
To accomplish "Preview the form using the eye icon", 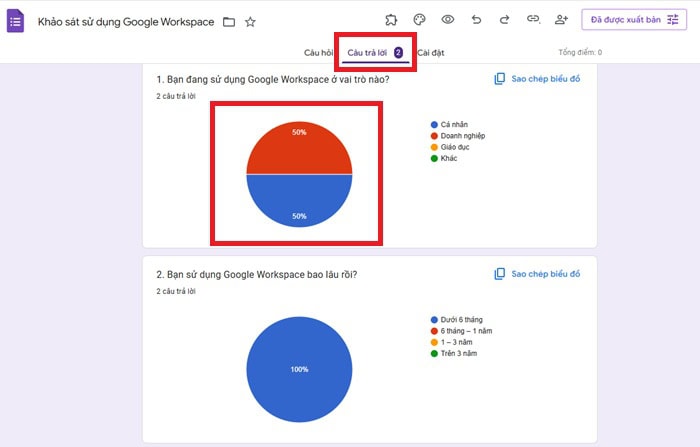I will pyautogui.click(x=448, y=20).
